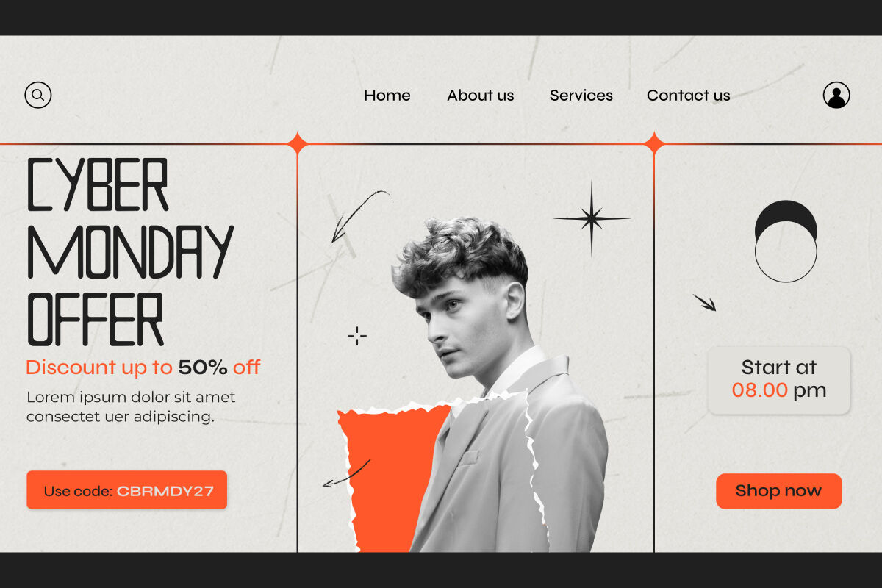Click the Discount up to 50% off text
The image size is (882, 588).
(143, 367)
